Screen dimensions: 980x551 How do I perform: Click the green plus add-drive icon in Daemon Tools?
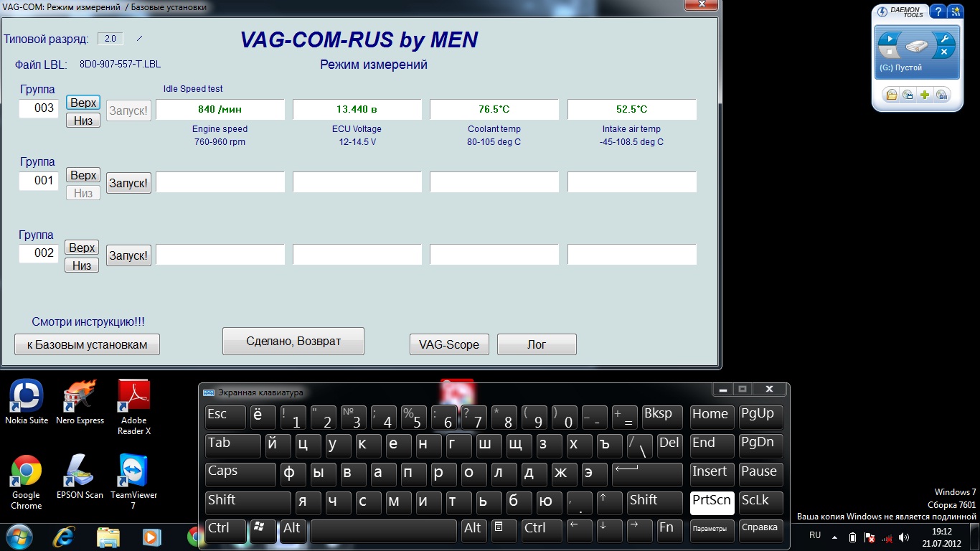click(925, 95)
